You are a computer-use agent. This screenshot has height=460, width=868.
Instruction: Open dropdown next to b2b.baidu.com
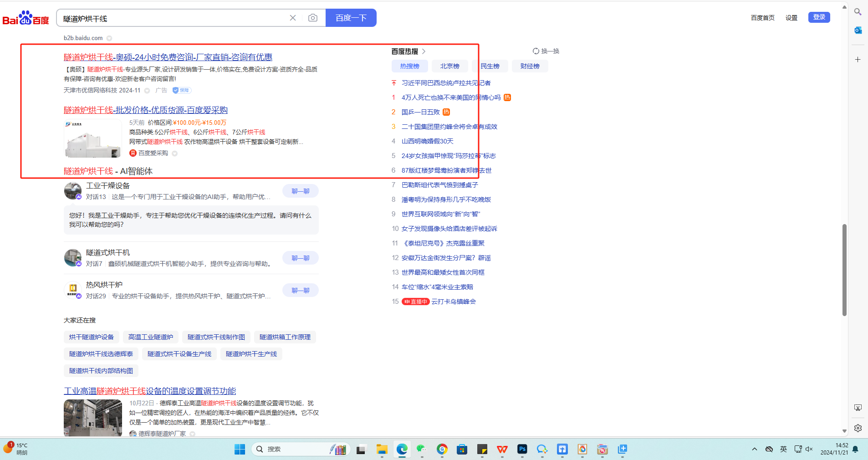(109, 38)
